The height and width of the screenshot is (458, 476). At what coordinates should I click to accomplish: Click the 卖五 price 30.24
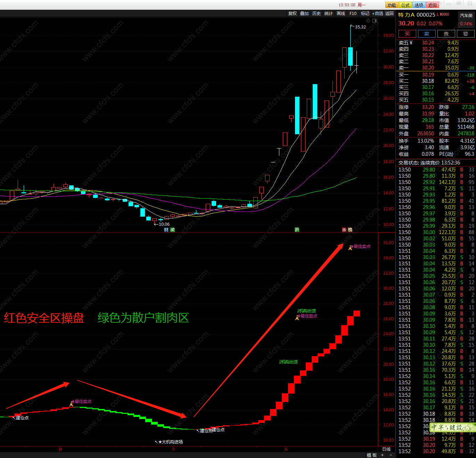(x=428, y=43)
